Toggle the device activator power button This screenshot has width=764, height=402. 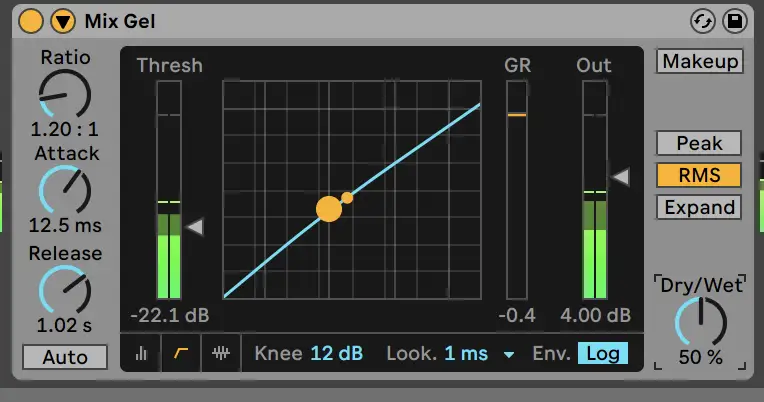[31, 20]
